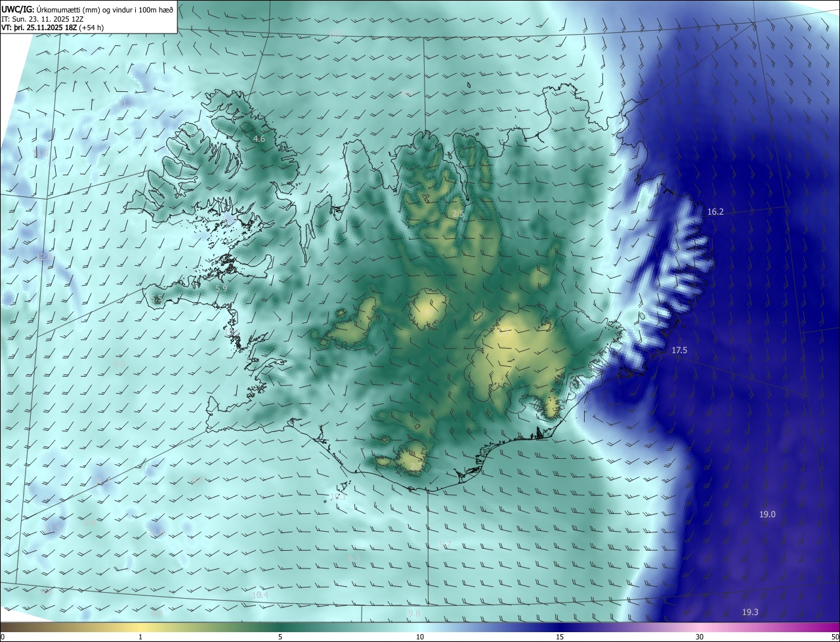Click the colour bar tick label '15'

560,637
